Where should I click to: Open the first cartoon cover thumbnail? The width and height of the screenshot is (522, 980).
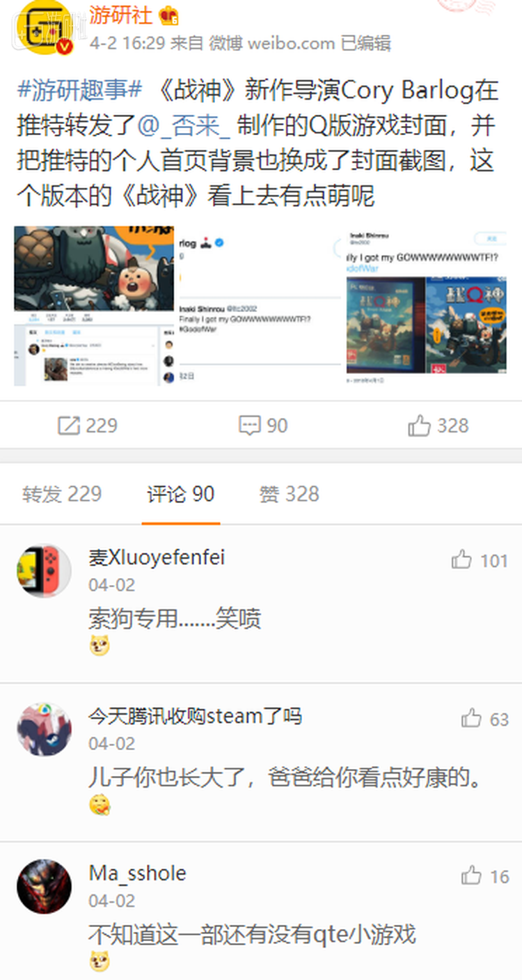click(x=94, y=306)
